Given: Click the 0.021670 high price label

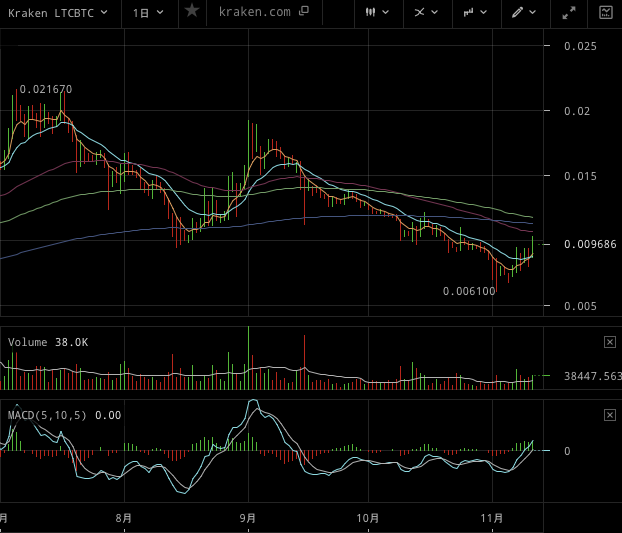Looking at the screenshot, I should point(46,90).
